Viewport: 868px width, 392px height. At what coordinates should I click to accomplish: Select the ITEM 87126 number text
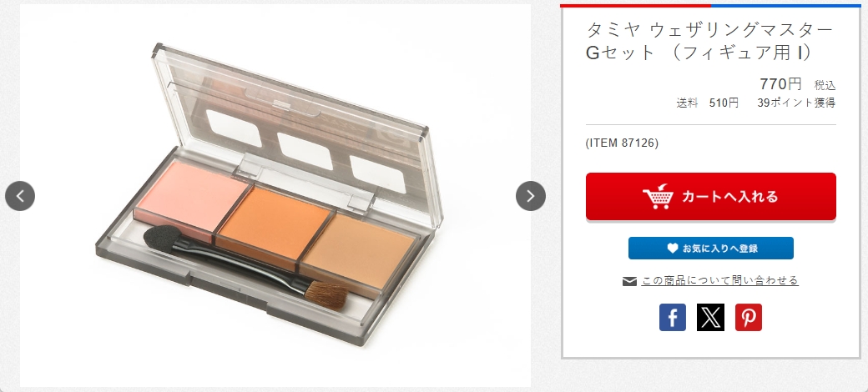tap(623, 143)
